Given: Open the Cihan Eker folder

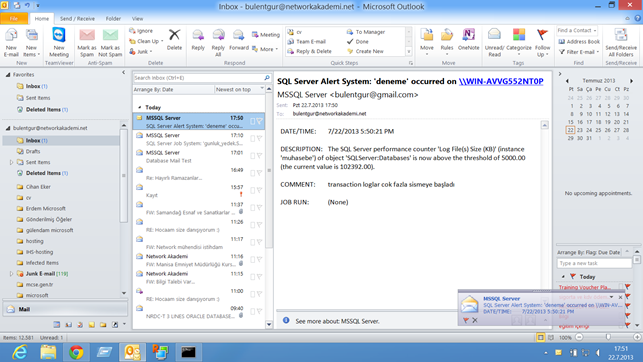Looking at the screenshot, I should (x=38, y=187).
